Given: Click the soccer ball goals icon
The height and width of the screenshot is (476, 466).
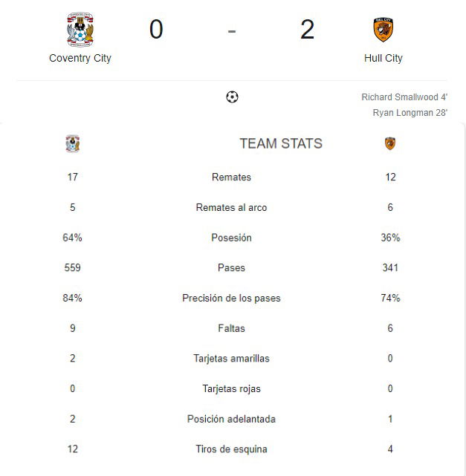Looking at the screenshot, I should [x=232, y=97].
